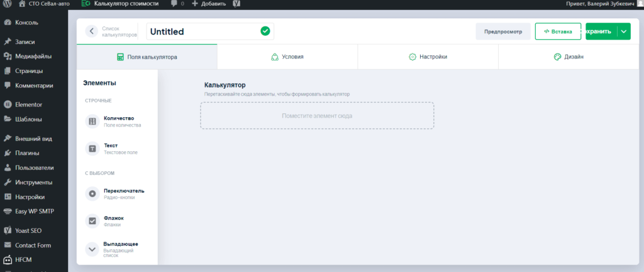Select the Выпадающее dropdown element icon
The height and width of the screenshot is (272, 644).
click(92, 249)
